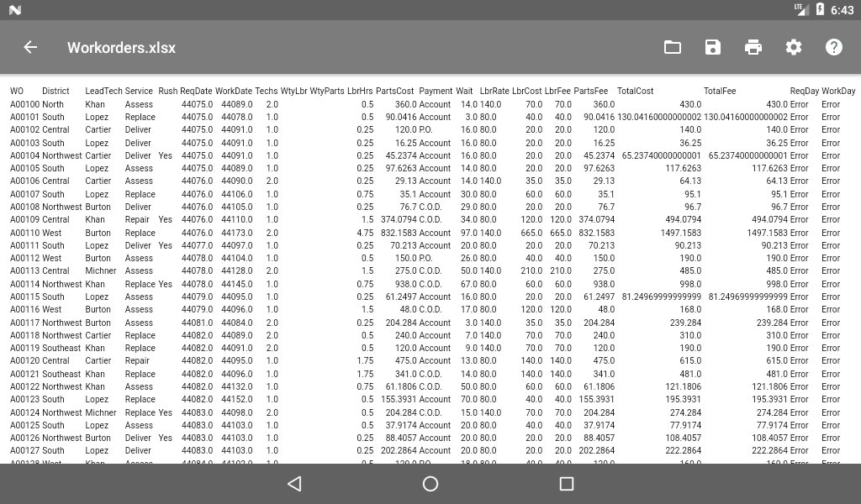Click work order A00127 cell

pos(24,450)
